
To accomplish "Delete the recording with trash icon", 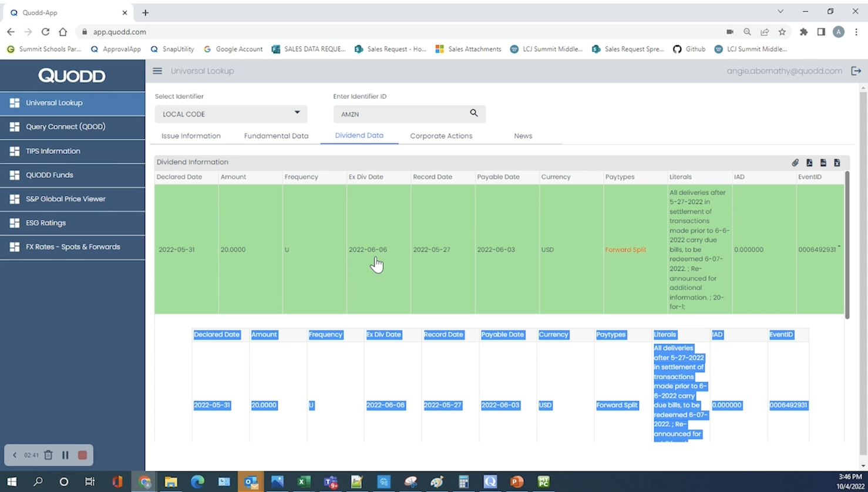I will point(49,455).
